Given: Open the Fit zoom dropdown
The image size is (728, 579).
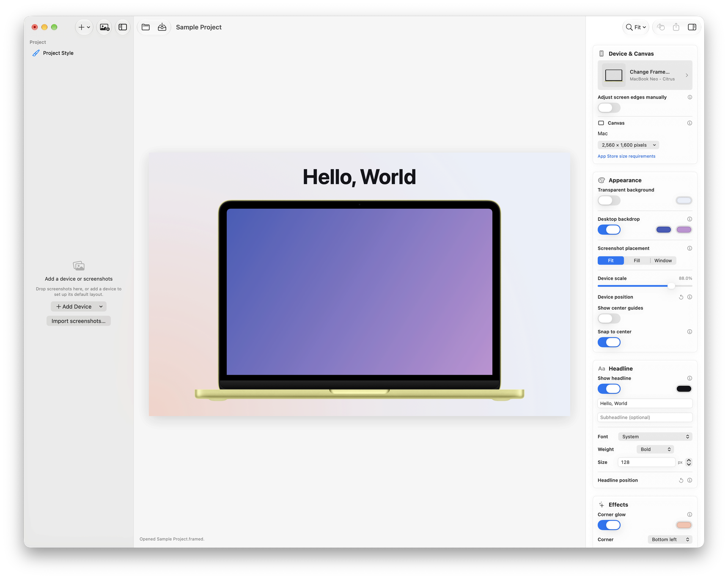Looking at the screenshot, I should (x=636, y=27).
